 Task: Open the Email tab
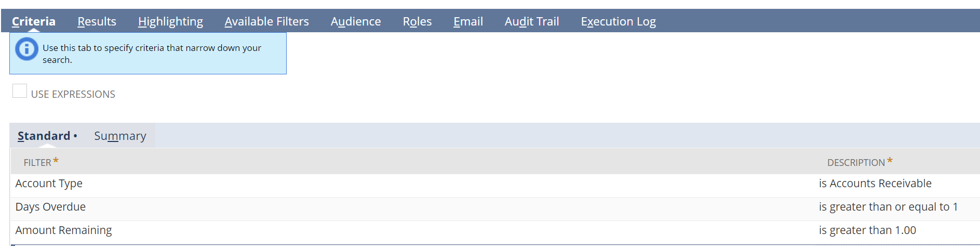tap(468, 21)
